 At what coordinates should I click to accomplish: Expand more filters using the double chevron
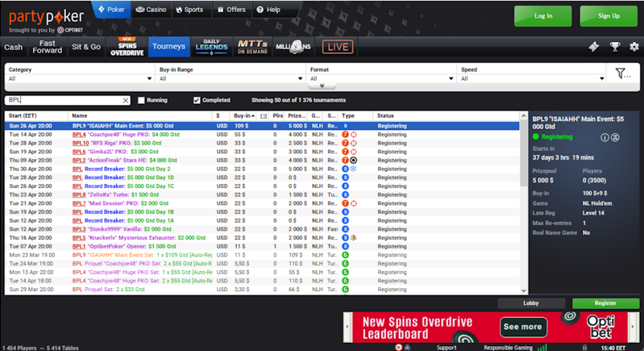point(322,86)
